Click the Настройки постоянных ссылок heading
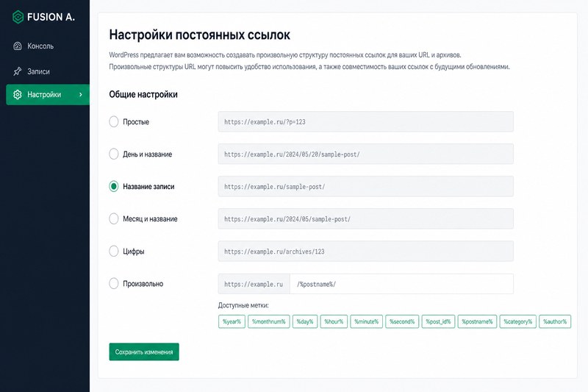The width and height of the screenshot is (588, 392). [199, 35]
